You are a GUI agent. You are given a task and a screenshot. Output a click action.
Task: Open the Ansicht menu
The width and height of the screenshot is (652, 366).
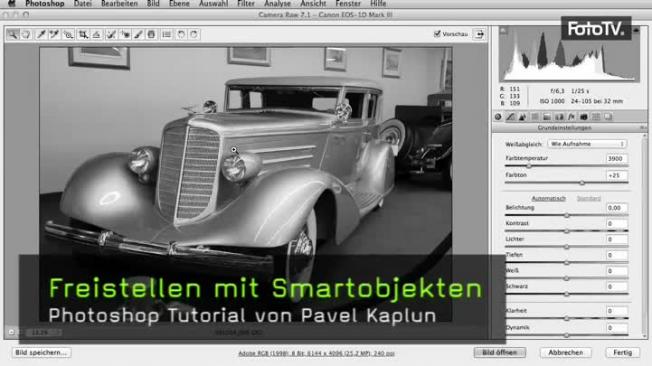coord(313,3)
